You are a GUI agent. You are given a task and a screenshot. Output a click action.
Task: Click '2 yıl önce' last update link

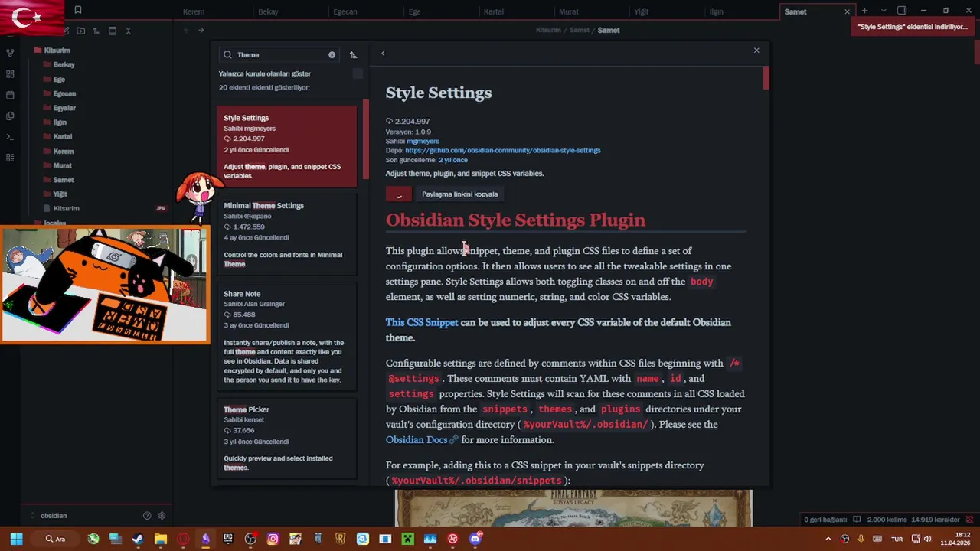(x=452, y=160)
